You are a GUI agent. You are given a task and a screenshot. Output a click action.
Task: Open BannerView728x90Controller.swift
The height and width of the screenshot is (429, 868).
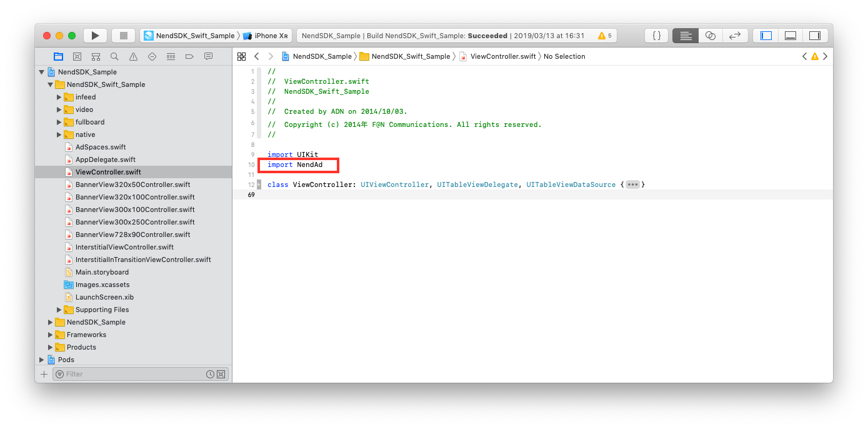pos(133,235)
